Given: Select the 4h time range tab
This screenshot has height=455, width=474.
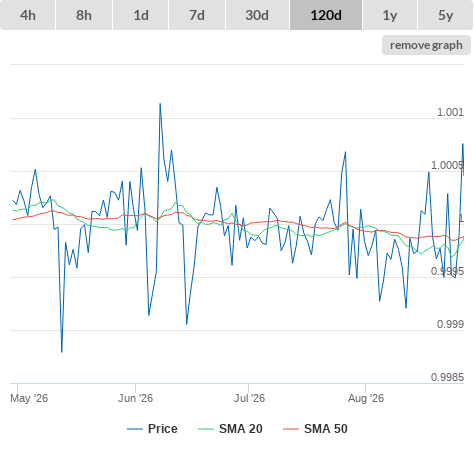Looking at the screenshot, I should tap(28, 15).
